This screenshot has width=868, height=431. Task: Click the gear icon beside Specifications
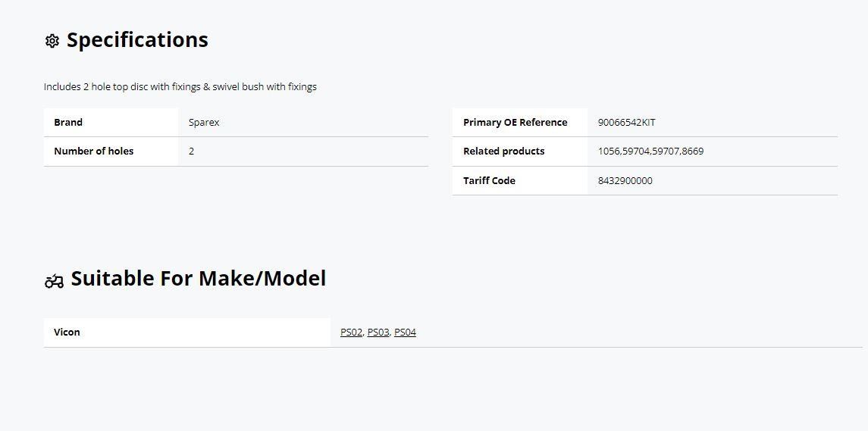(52, 41)
